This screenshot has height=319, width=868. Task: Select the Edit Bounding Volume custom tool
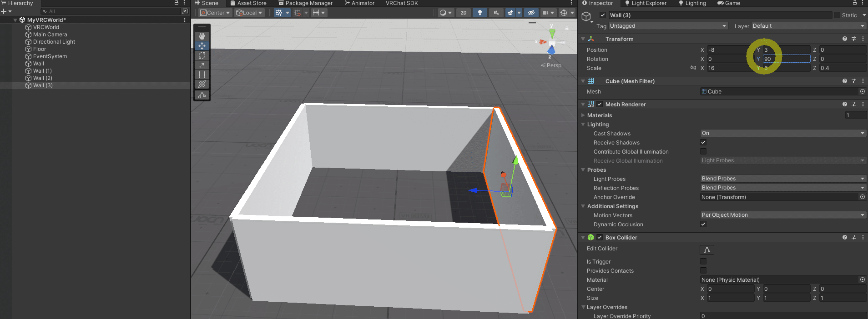pyautogui.click(x=202, y=95)
